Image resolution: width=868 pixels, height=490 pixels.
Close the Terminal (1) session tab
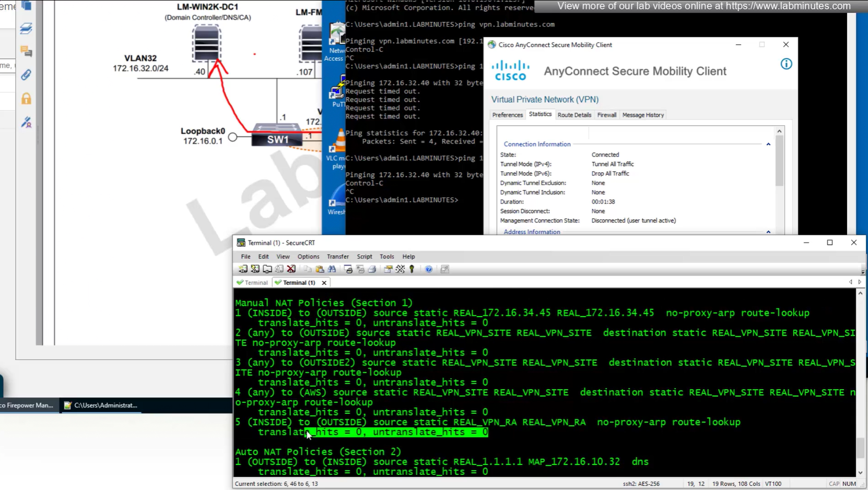coord(324,283)
